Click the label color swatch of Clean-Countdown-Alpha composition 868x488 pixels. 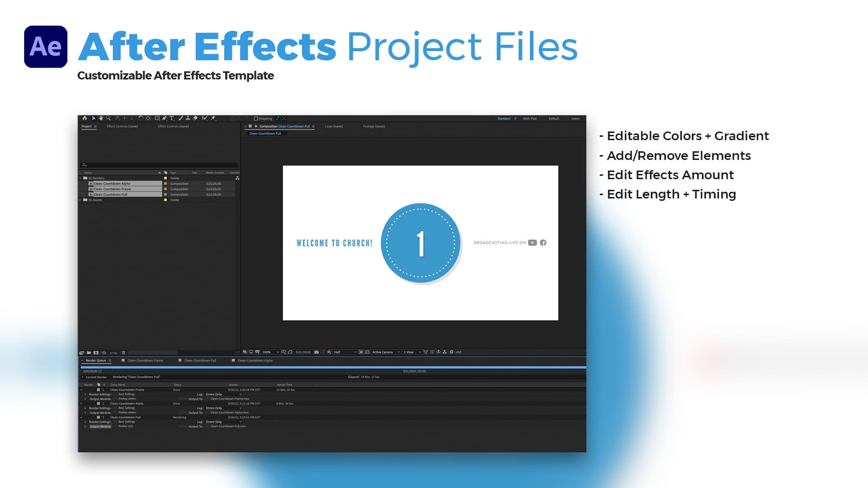tap(165, 184)
